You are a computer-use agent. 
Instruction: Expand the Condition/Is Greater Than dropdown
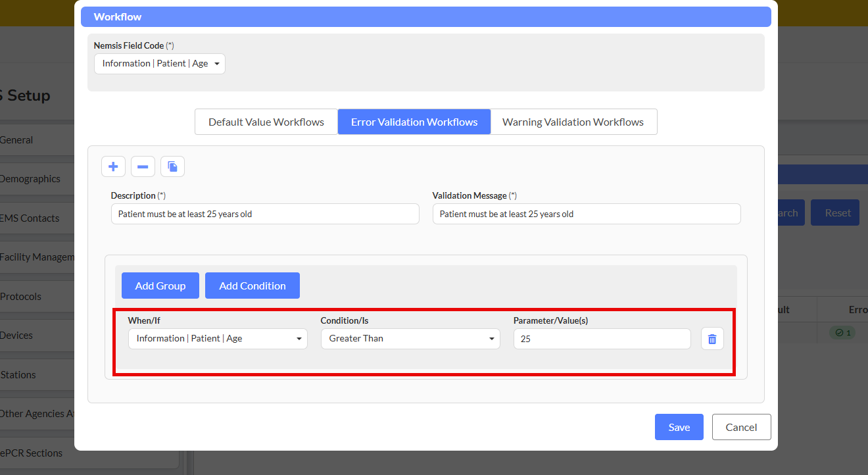410,339
